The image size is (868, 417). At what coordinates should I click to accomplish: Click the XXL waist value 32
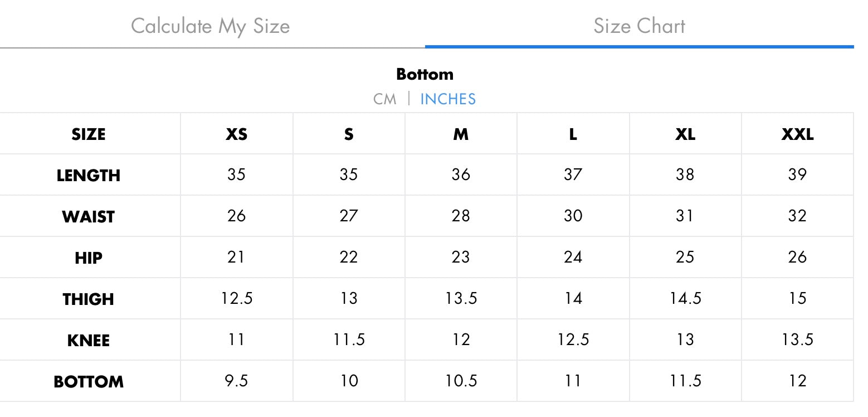click(797, 216)
